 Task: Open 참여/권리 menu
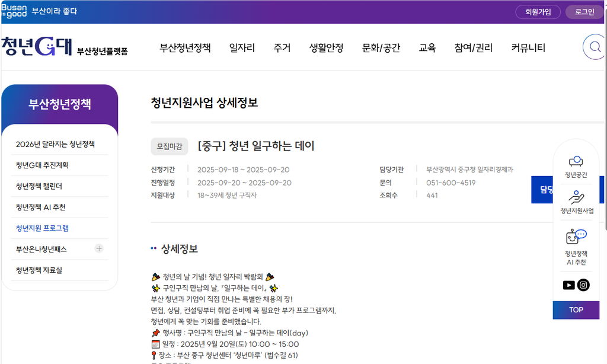474,47
